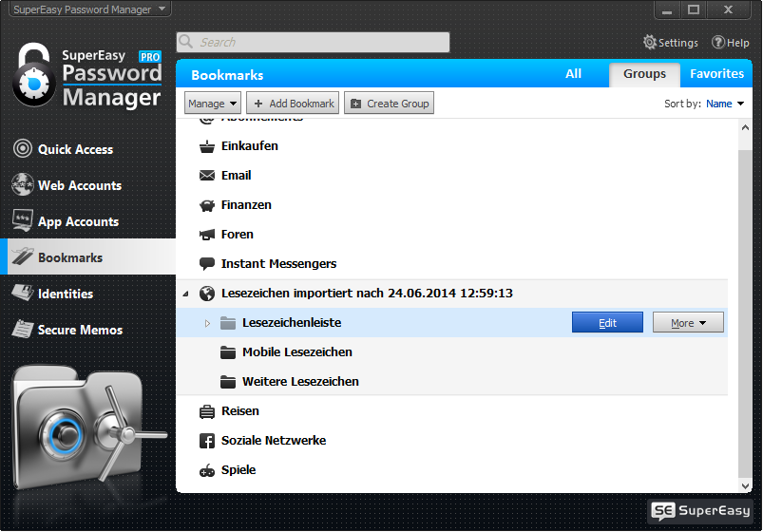Click the SuperEasy padlock logo

click(x=34, y=74)
